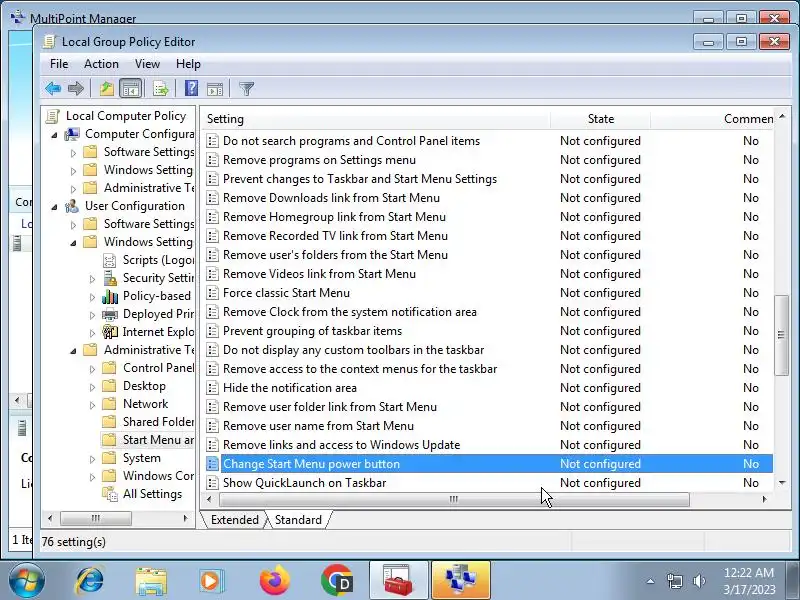Select Policy-based QoS chart icon node

pyautogui.click(x=110, y=296)
